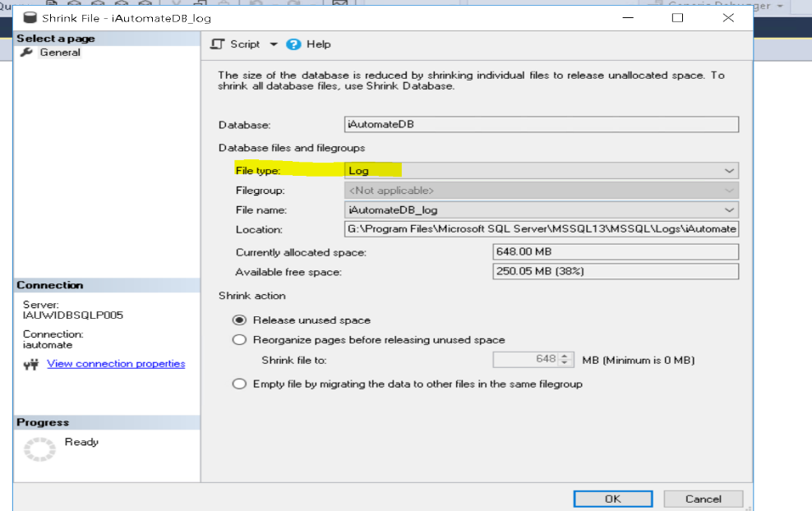The height and width of the screenshot is (511, 812).
Task: Click the Database files and filegroups label
Action: click(x=292, y=148)
